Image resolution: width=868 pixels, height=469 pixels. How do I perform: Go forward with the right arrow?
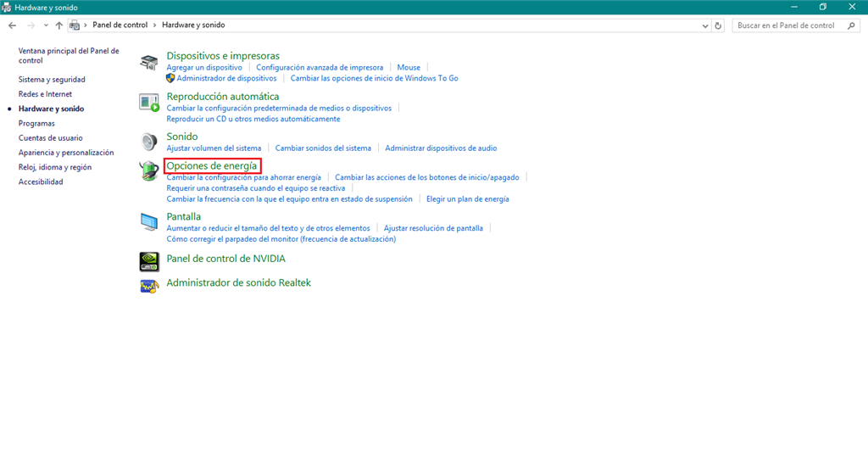click(31, 25)
